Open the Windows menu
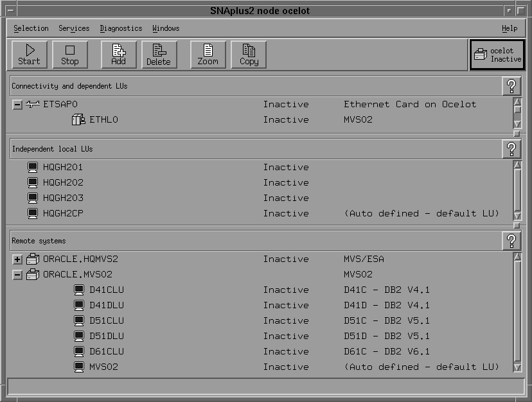The height and width of the screenshot is (402, 532). pyautogui.click(x=165, y=28)
